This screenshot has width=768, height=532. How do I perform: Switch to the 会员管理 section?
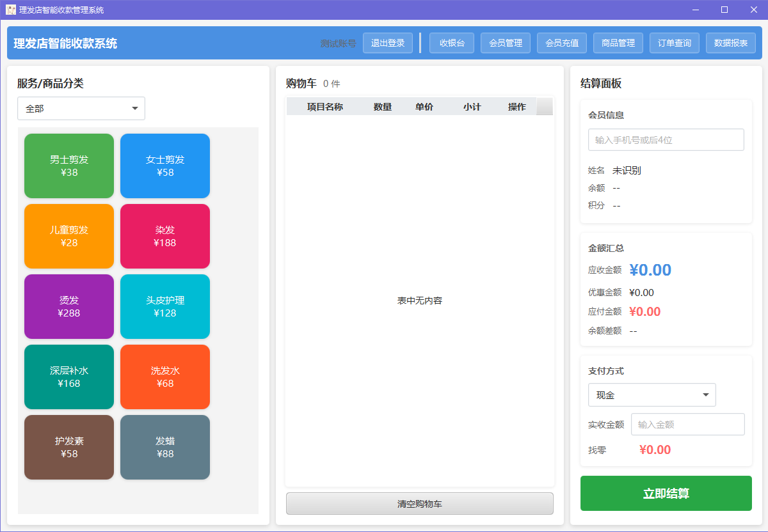point(505,43)
